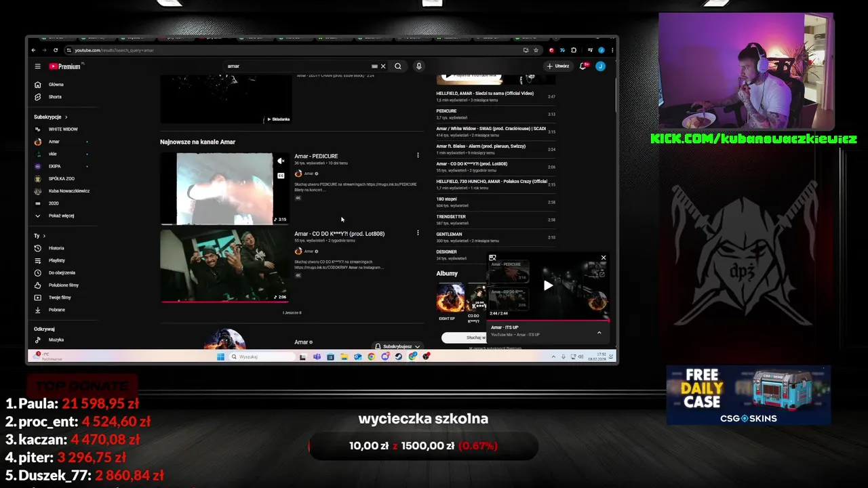This screenshot has height=488, width=868.
Task: Click the Chrome address bar URL
Action: click(114, 50)
